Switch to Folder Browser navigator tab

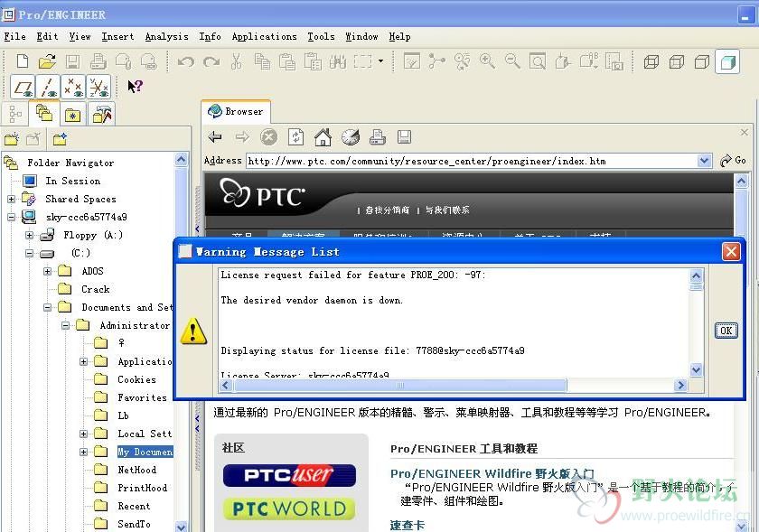coord(44,114)
